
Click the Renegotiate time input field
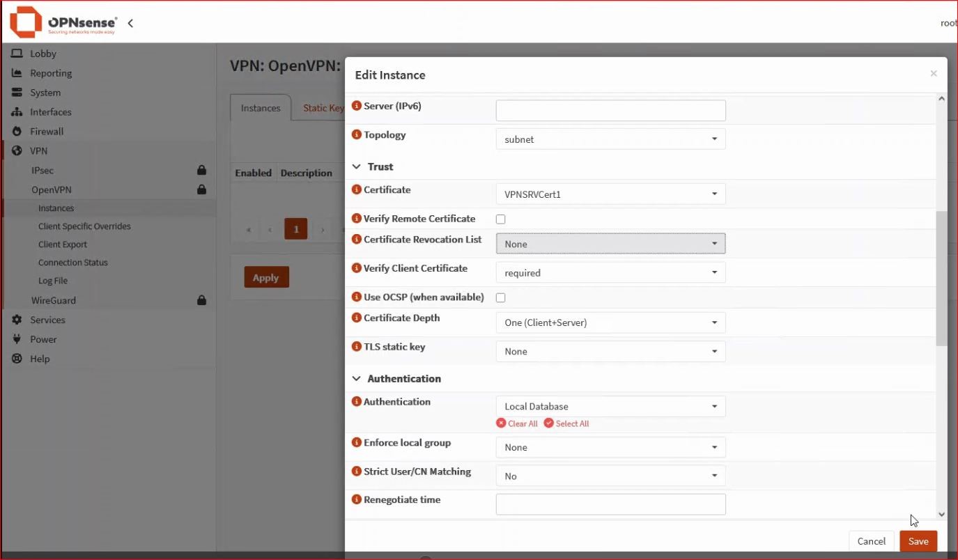[x=610, y=504]
